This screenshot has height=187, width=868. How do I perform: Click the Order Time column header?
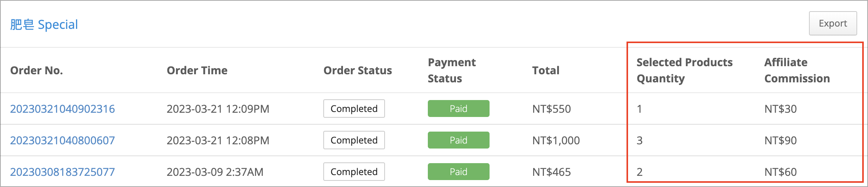197,70
